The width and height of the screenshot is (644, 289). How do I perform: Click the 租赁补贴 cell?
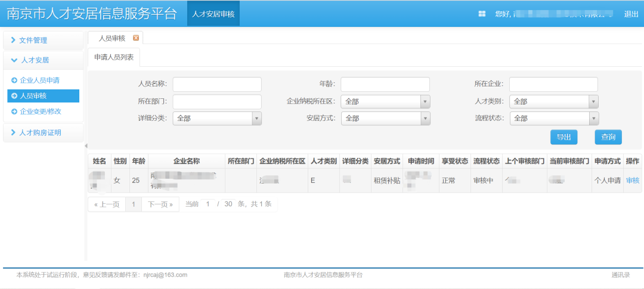click(386, 180)
